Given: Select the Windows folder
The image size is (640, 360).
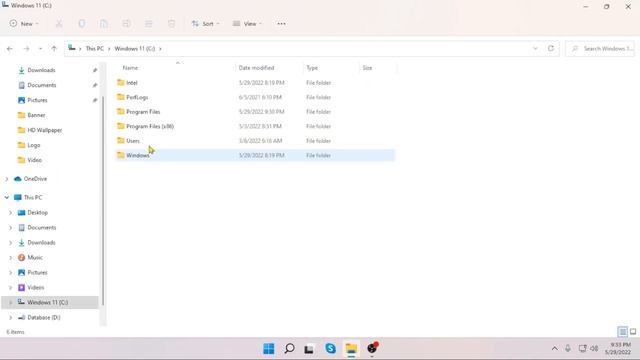Looking at the screenshot, I should coord(255,155).
